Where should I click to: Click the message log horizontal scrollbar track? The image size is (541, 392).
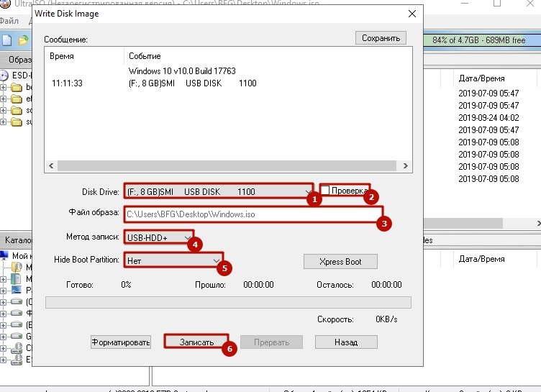point(227,165)
